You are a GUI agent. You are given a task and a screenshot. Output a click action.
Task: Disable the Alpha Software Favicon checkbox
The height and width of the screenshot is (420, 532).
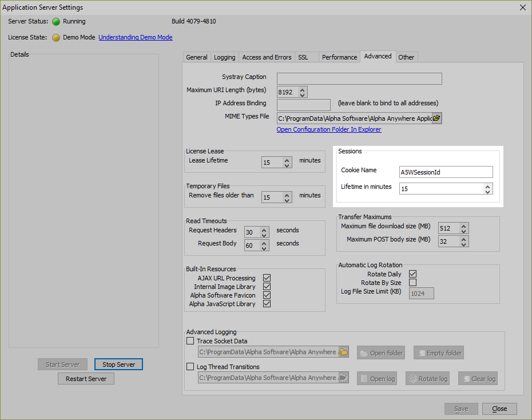pos(267,295)
